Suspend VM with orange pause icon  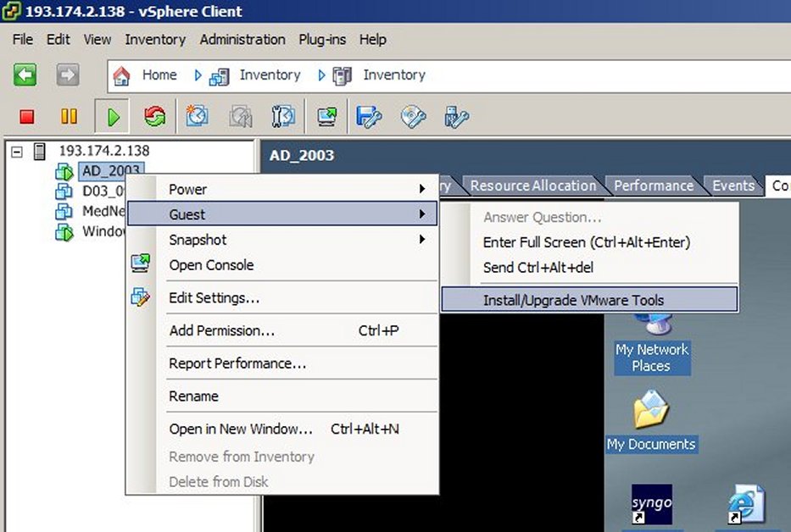[x=69, y=117]
